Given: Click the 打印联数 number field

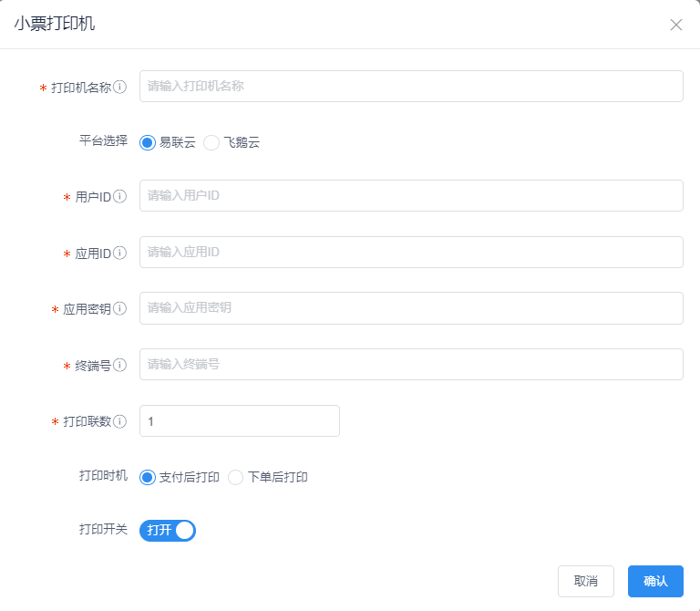Looking at the screenshot, I should tap(240, 420).
